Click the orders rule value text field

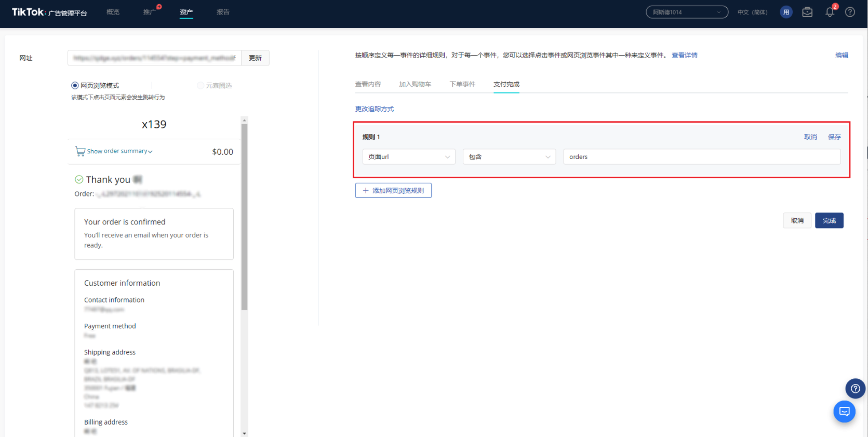pyautogui.click(x=701, y=157)
